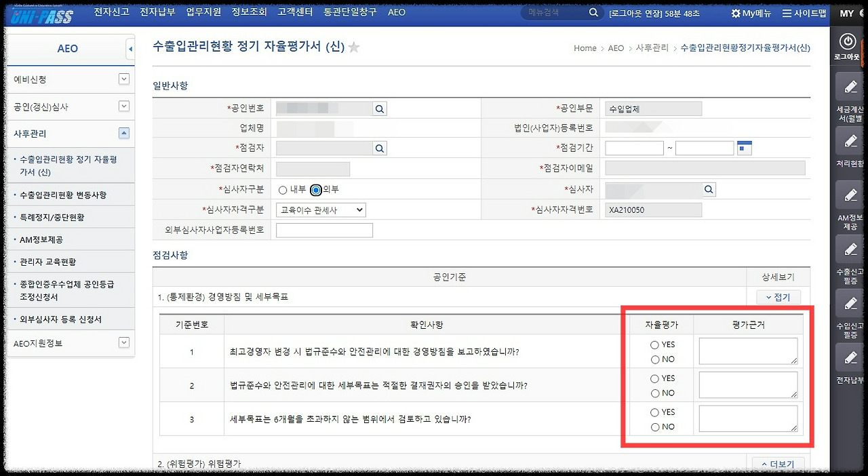Go to 특례정지/중단현황 in sidebar
Screen dimensions: 868x476
coord(52,218)
